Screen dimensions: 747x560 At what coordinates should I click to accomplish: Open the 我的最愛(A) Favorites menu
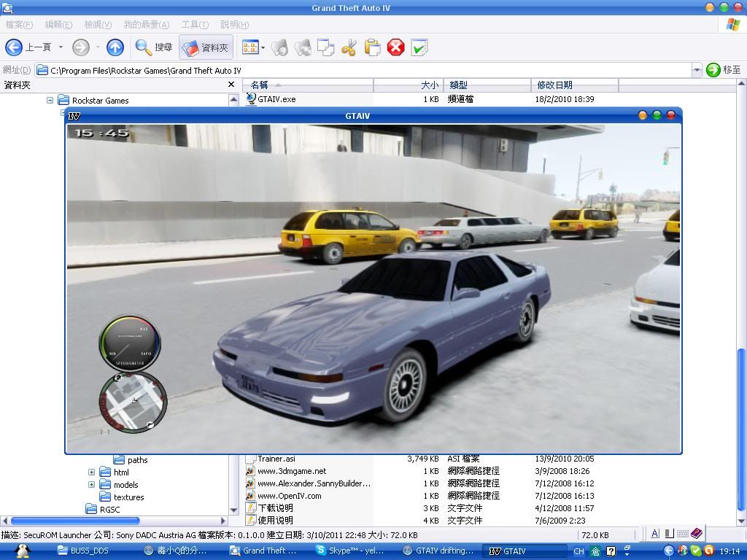[x=146, y=25]
